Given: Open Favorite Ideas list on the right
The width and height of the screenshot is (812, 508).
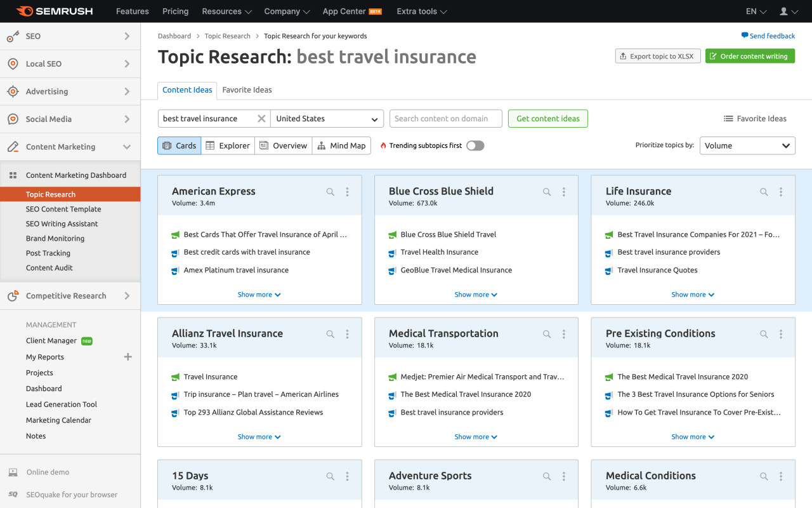Looking at the screenshot, I should click(755, 119).
